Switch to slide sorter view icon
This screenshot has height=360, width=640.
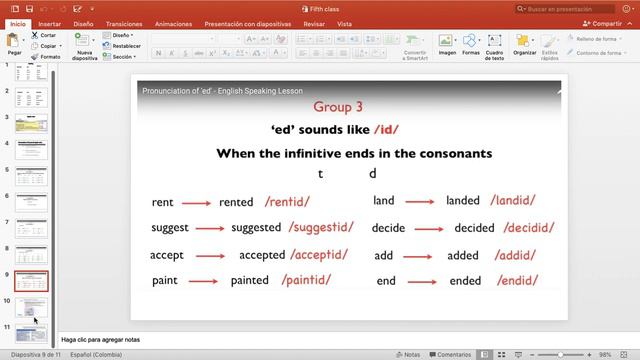coord(501,355)
